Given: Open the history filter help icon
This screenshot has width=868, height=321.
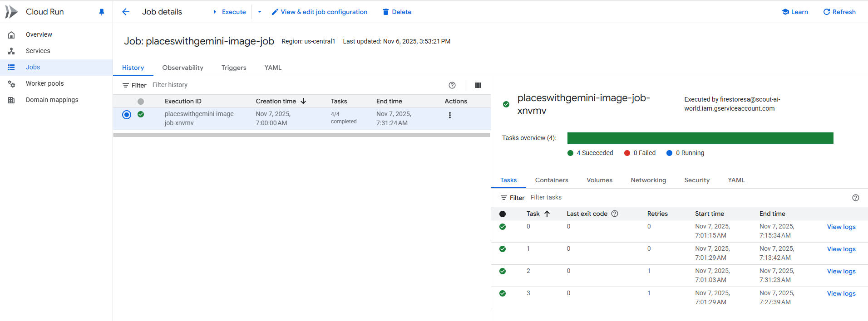Looking at the screenshot, I should pyautogui.click(x=452, y=85).
